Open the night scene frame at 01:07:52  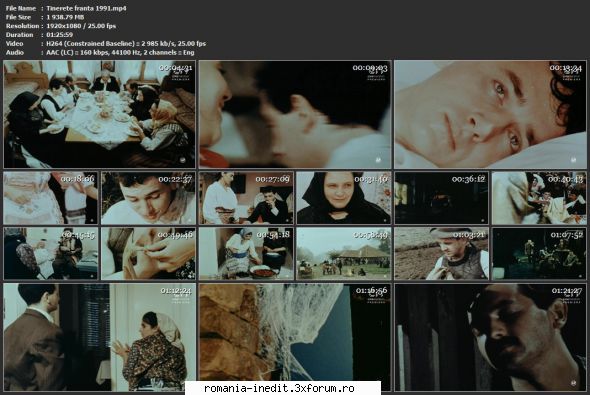tap(539, 254)
